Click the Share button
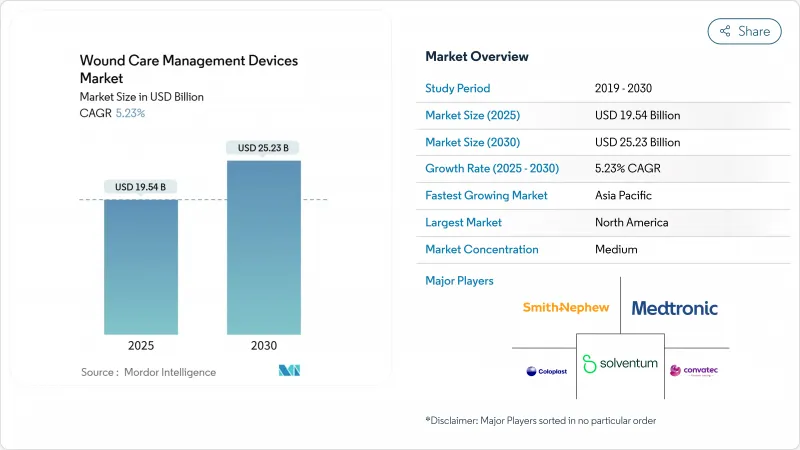Image resolution: width=800 pixels, height=450 pixels. [x=744, y=31]
